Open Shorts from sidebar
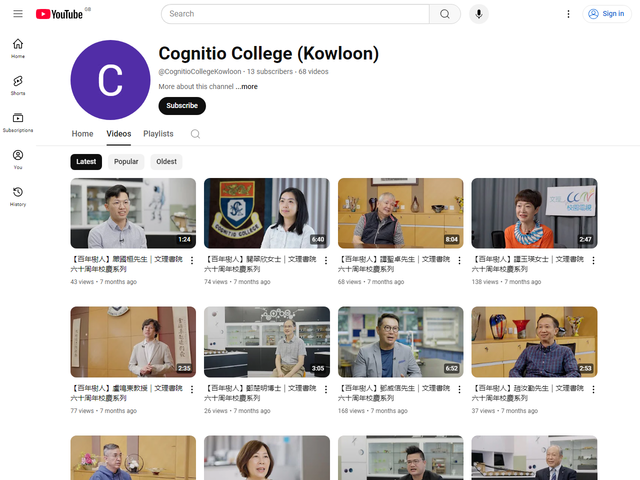 18,85
